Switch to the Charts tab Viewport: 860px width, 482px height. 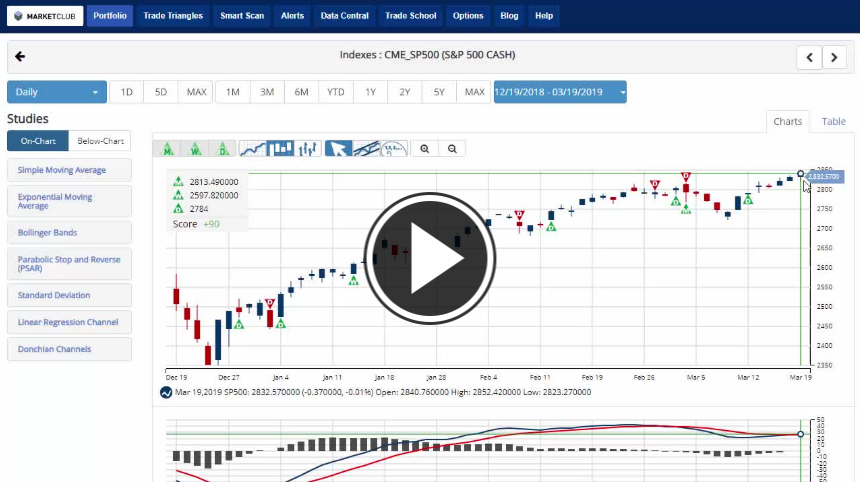point(788,122)
